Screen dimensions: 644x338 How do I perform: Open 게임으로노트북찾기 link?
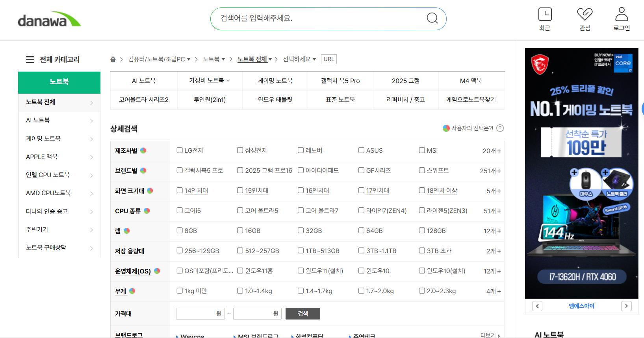point(471,100)
